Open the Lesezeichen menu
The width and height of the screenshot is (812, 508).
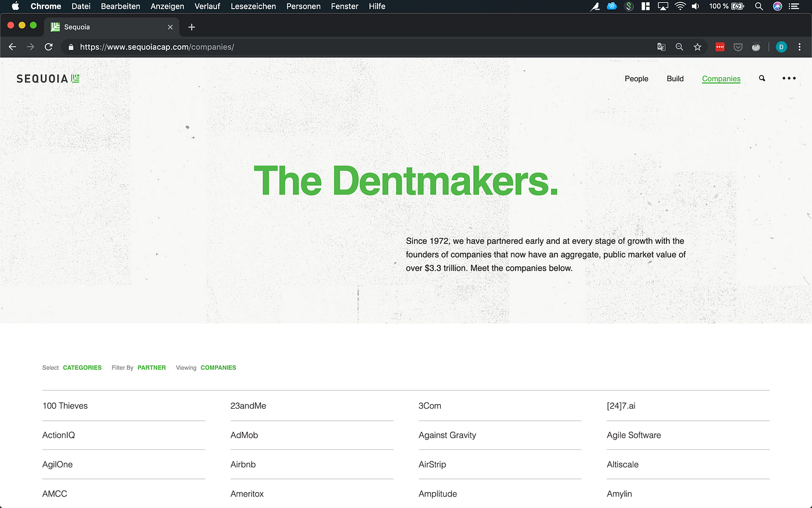point(253,6)
